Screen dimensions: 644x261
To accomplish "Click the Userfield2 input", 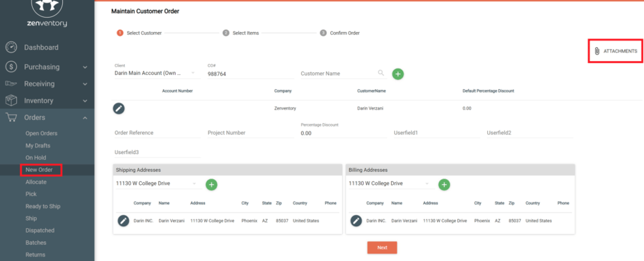I will 530,133.
